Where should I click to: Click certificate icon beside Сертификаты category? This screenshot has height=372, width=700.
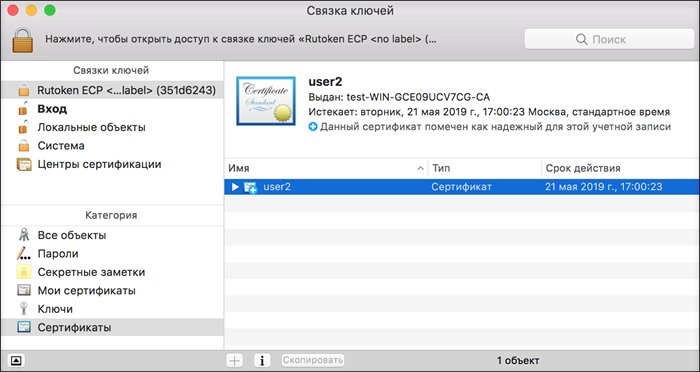tap(24, 327)
